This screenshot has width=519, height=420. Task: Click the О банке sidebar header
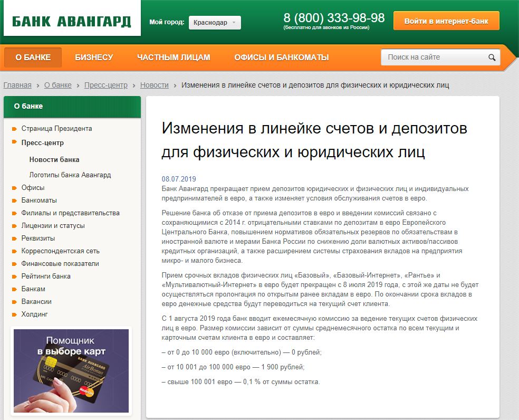click(72, 107)
